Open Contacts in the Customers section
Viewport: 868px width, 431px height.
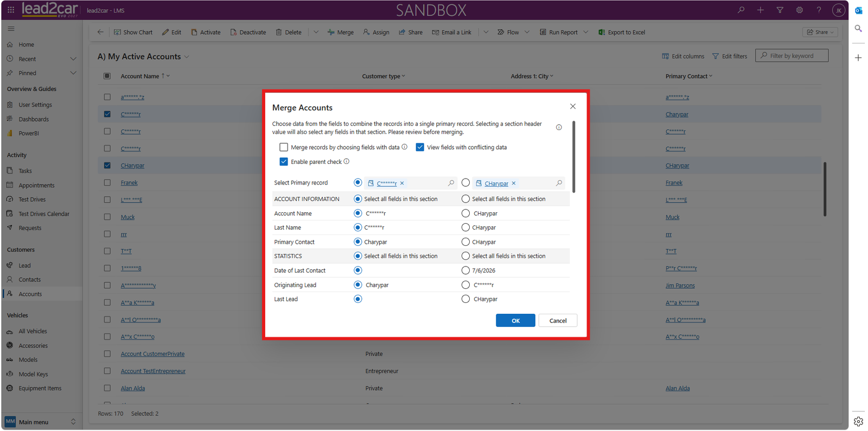[x=30, y=280]
